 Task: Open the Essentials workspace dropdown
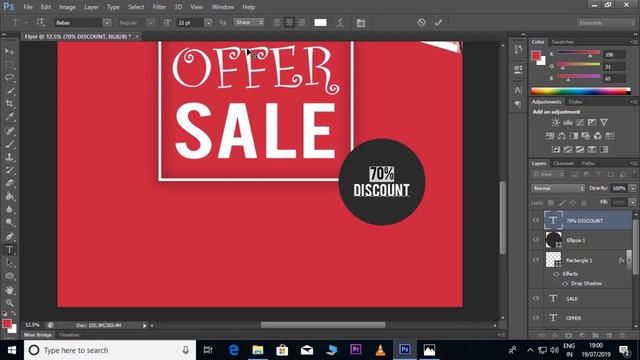[606, 23]
